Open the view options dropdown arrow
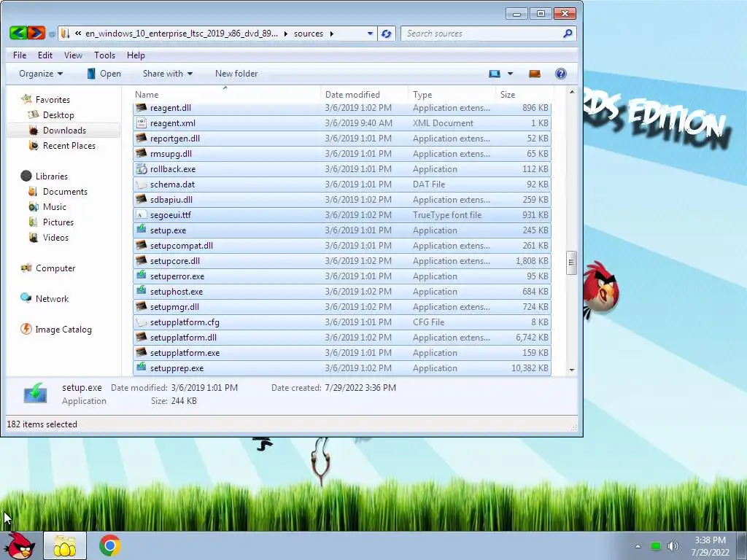 (x=510, y=74)
